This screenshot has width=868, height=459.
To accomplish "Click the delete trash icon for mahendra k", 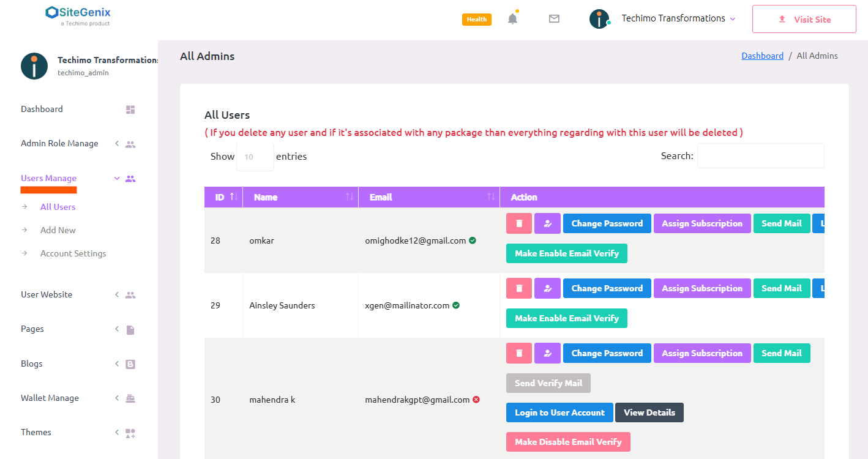I will point(519,353).
